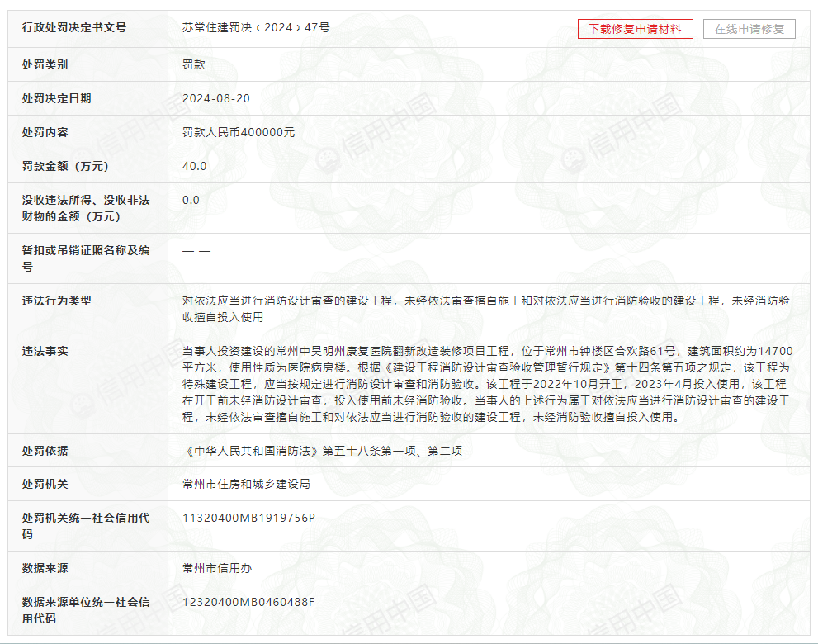
Task: Select 《中华人民共和国消防法》第五十八条 text
Action: (322, 451)
